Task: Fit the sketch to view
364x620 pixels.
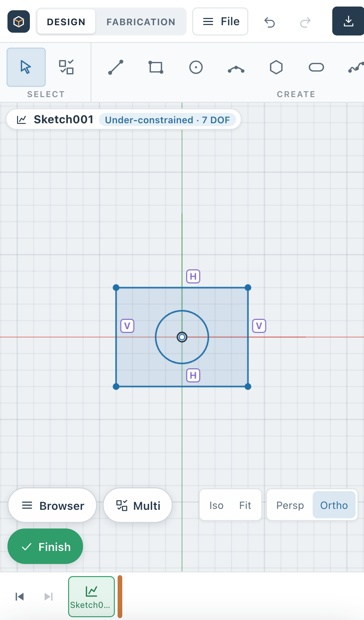Action: click(245, 505)
